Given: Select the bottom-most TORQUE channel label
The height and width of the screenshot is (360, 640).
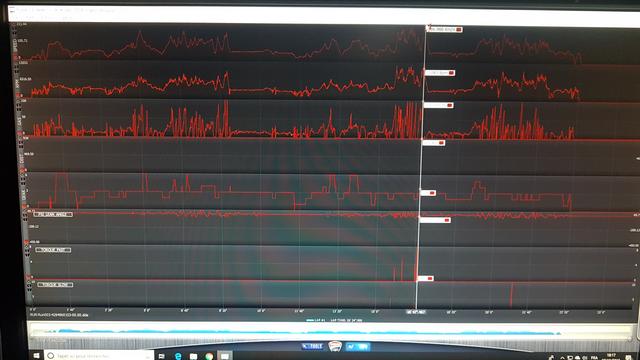Looking at the screenshot, I should [x=55, y=284].
